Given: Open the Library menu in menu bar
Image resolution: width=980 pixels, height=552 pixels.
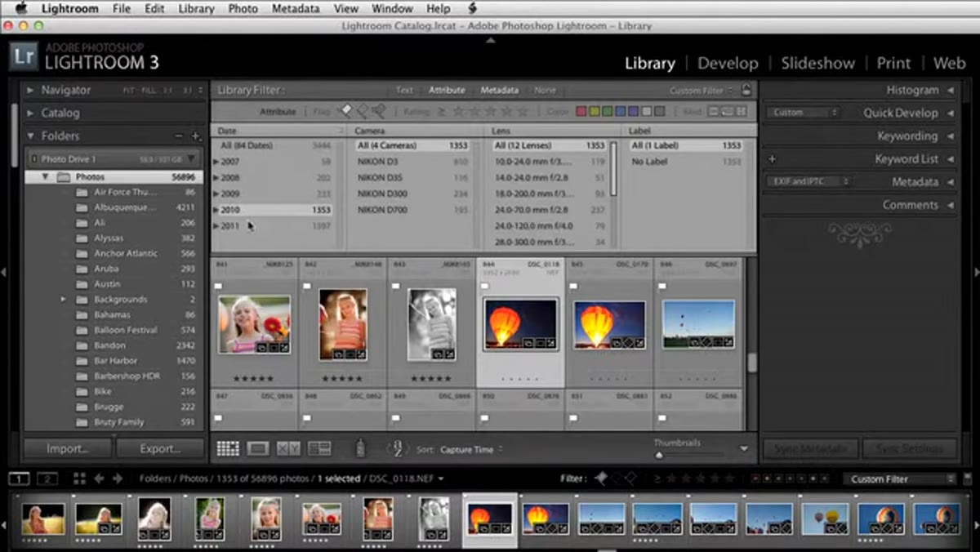Looking at the screenshot, I should [x=196, y=9].
